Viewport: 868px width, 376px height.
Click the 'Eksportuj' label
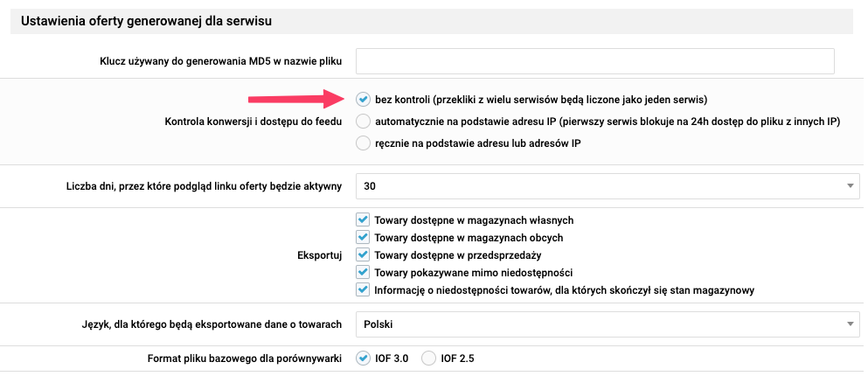[319, 255]
